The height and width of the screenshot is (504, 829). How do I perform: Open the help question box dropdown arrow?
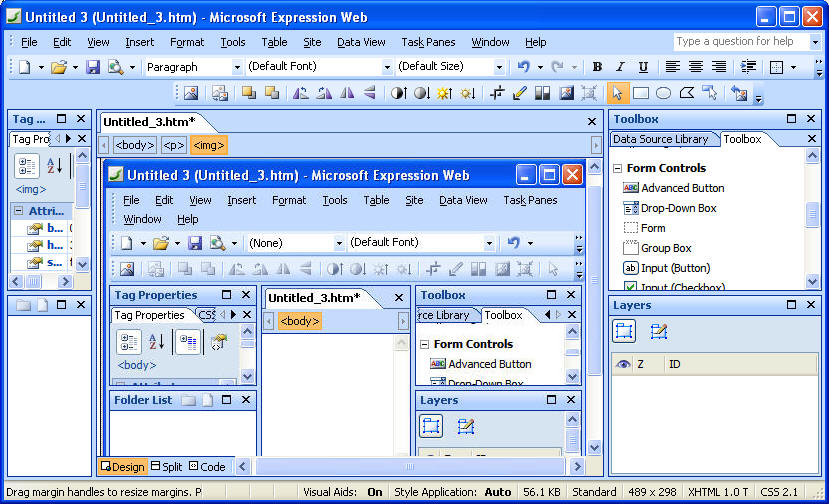pos(815,41)
